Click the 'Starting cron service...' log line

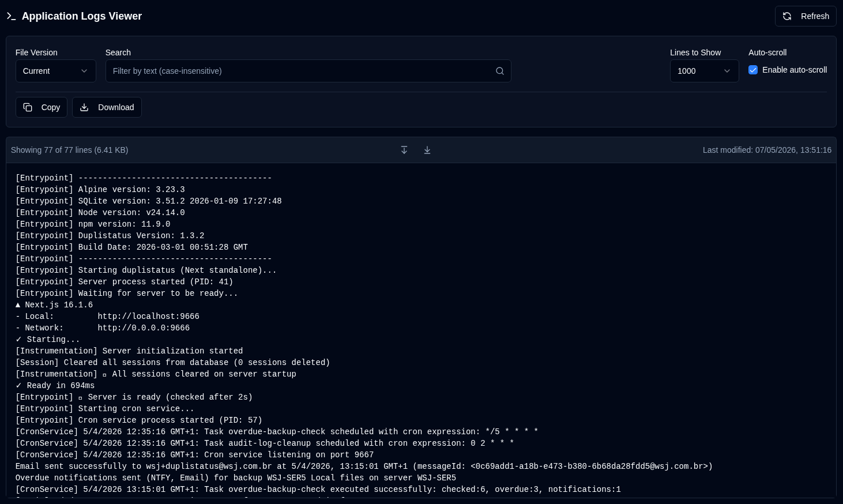tap(105, 408)
